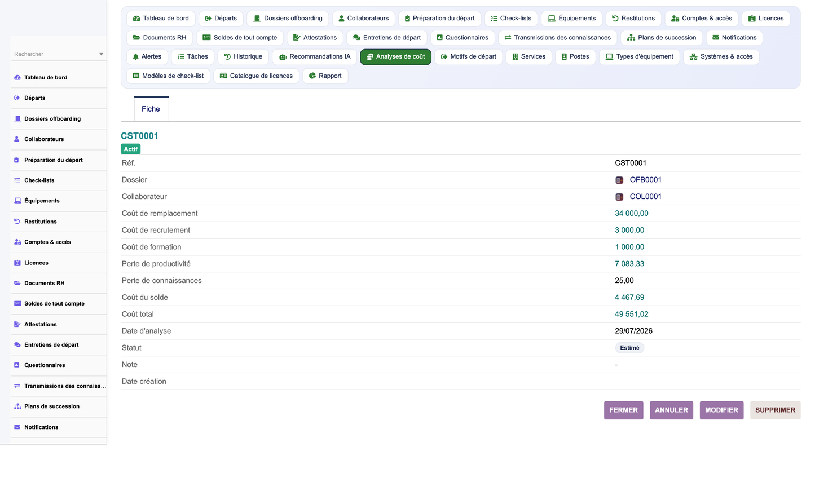Open Modèles de check-list menu item
The height and width of the screenshot is (504, 815).
pyautogui.click(x=168, y=76)
